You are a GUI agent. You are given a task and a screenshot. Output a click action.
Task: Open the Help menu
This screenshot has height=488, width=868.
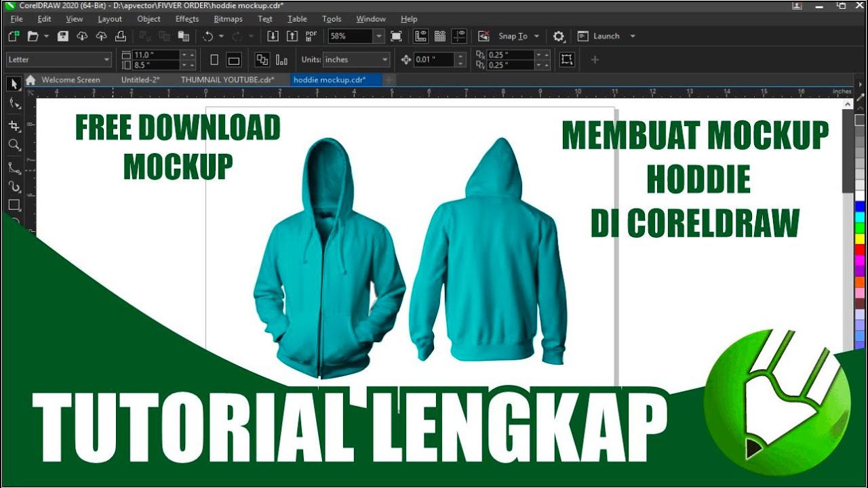[409, 19]
